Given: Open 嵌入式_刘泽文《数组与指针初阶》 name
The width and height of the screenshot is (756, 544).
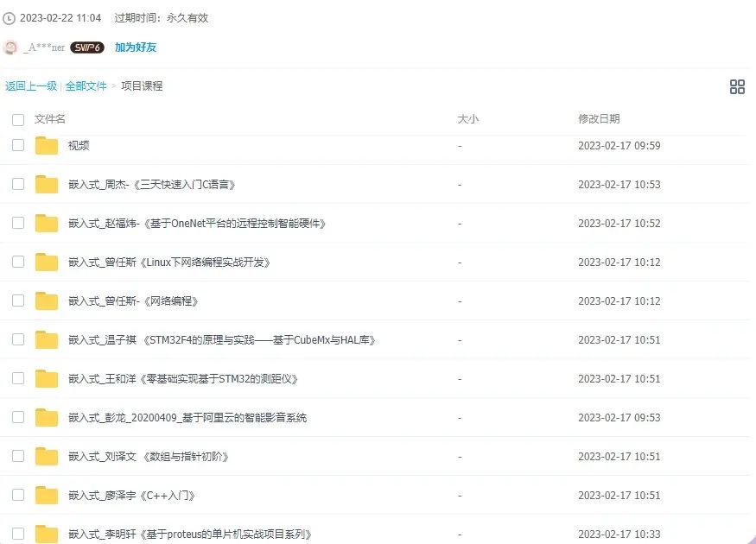Looking at the screenshot, I should tap(149, 457).
